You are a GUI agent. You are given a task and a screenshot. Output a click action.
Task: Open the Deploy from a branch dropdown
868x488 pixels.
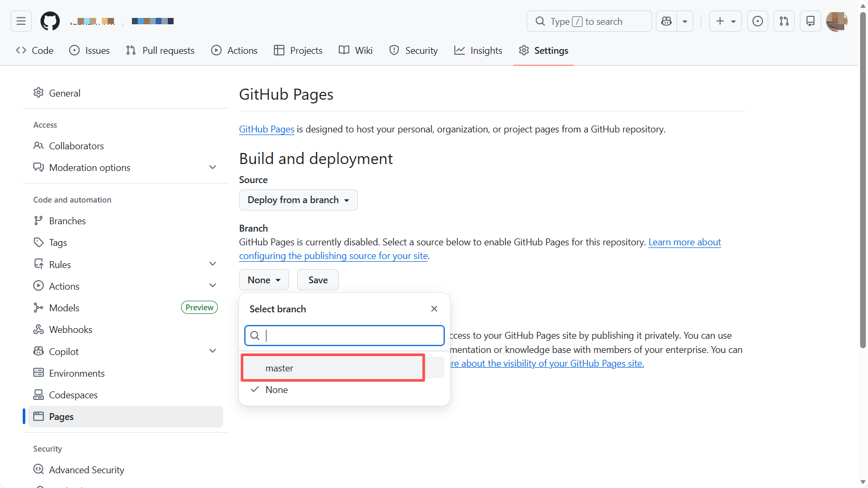298,200
